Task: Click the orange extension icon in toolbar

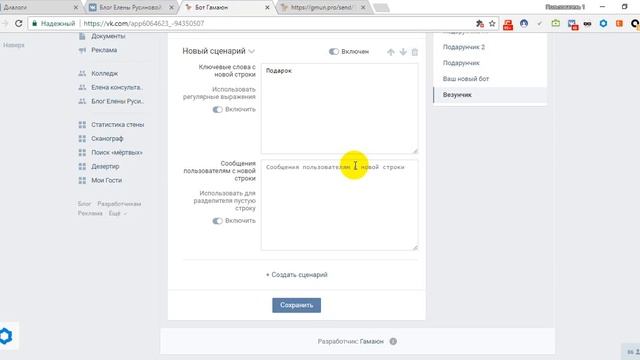Action: pos(619,24)
